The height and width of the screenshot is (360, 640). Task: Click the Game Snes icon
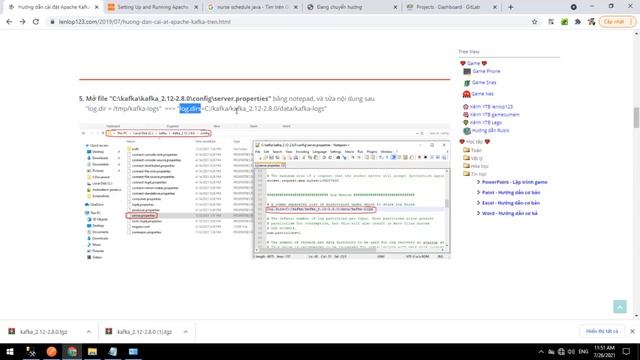tap(467, 83)
